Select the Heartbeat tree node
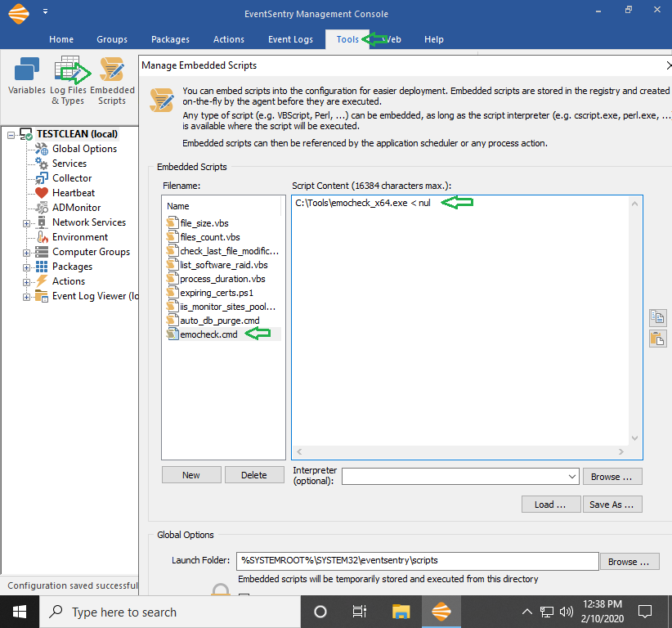Screen dimensions: 672x628 coord(74,193)
